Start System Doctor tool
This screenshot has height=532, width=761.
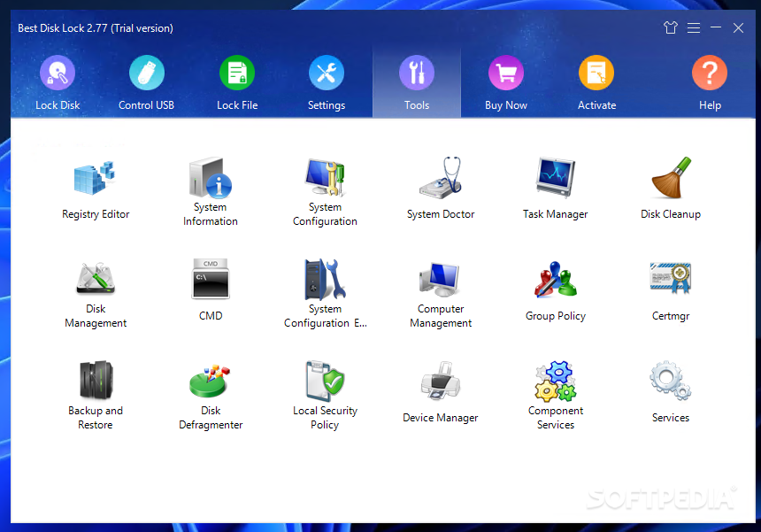(x=440, y=189)
